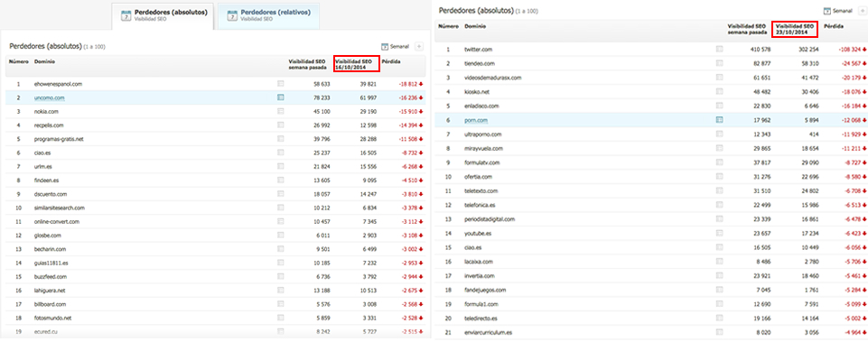Click row icon for online-convert.com
This screenshot has height=342, width=868.
coord(281,221)
